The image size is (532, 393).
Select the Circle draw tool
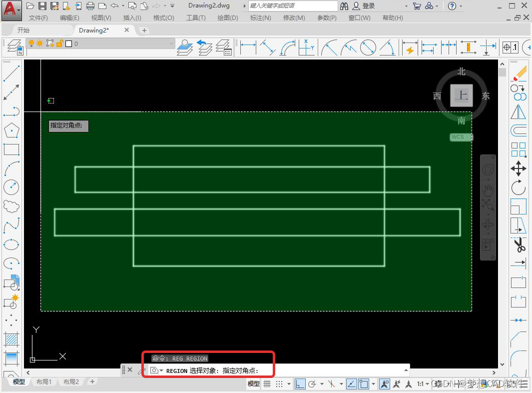[11, 187]
